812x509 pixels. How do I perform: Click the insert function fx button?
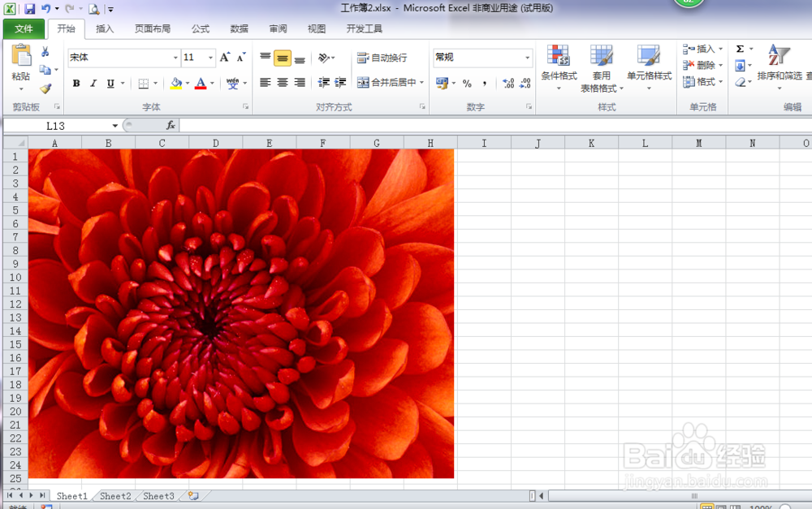[x=171, y=125]
